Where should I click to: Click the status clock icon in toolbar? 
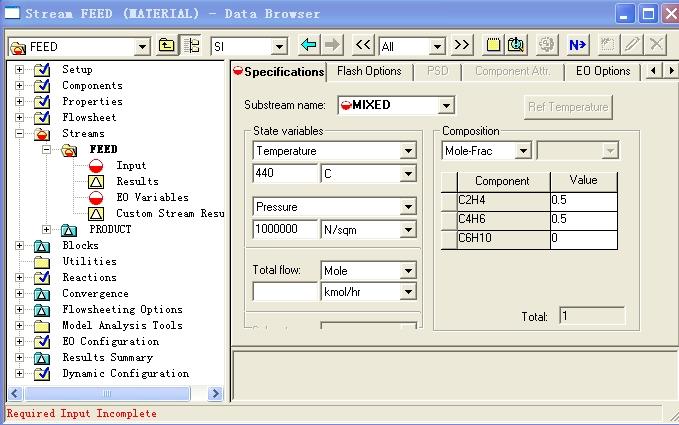pos(516,45)
